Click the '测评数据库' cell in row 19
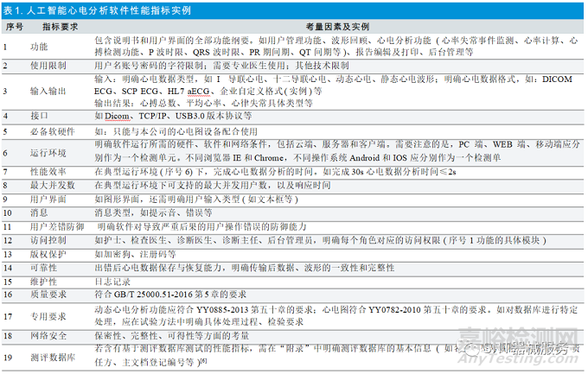This screenshot has height=374, width=588. (x=48, y=355)
